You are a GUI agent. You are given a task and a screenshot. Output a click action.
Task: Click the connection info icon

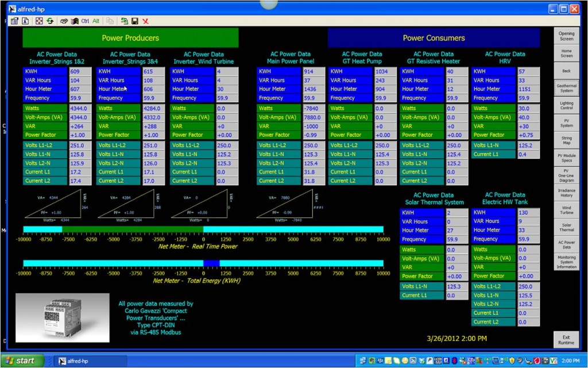point(25,21)
